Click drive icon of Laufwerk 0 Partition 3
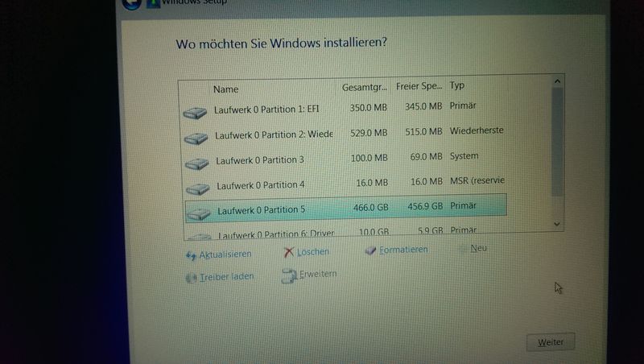644x364 pixels. (196, 164)
